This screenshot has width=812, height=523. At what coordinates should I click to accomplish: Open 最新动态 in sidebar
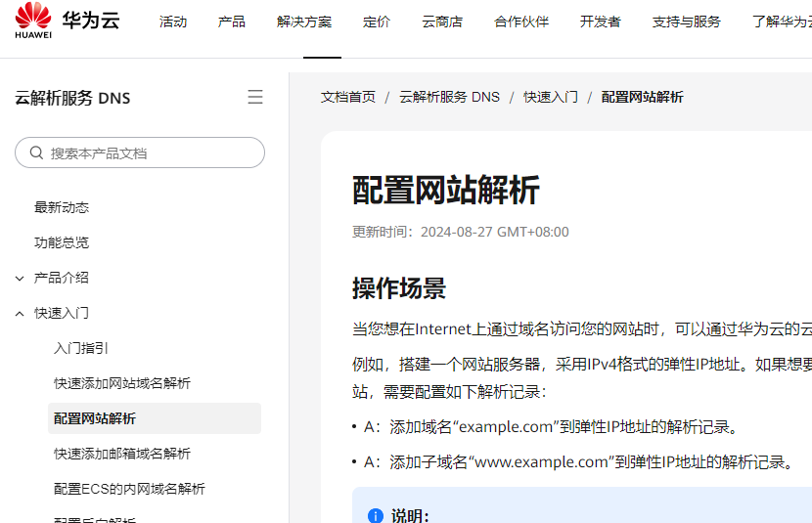62,207
